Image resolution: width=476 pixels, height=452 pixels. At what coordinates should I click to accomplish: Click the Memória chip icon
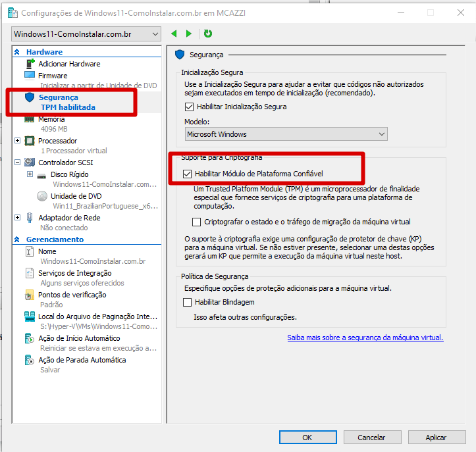click(30, 119)
